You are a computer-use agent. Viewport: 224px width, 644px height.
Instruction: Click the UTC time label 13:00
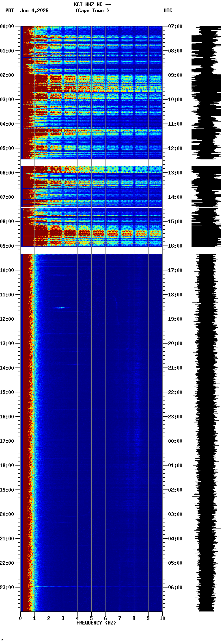click(175, 173)
